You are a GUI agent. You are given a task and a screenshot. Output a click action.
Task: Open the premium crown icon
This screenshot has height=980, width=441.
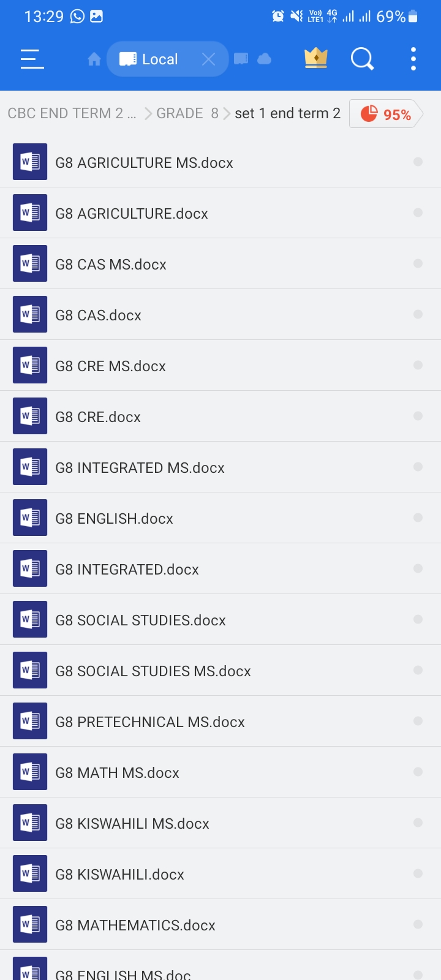[x=316, y=59]
